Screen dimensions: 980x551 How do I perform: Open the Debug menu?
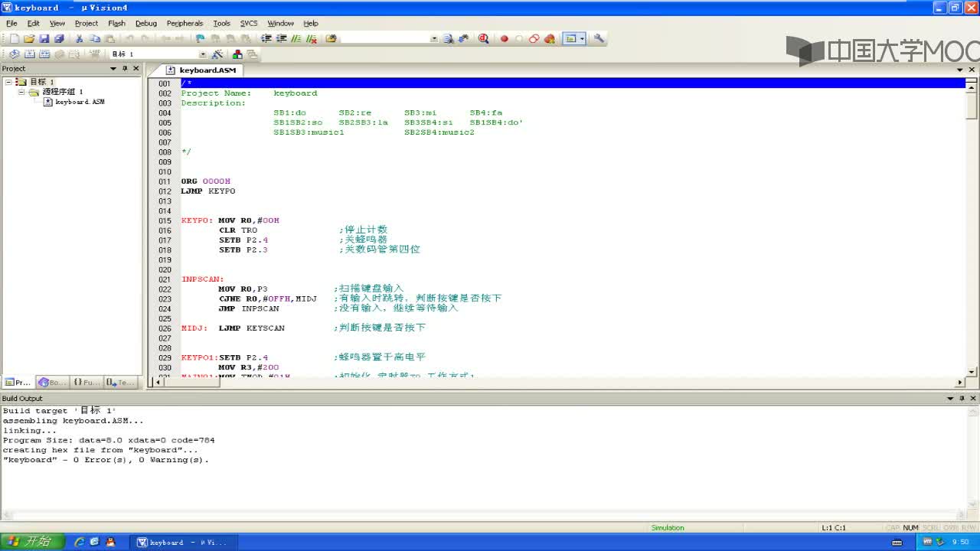(x=146, y=24)
